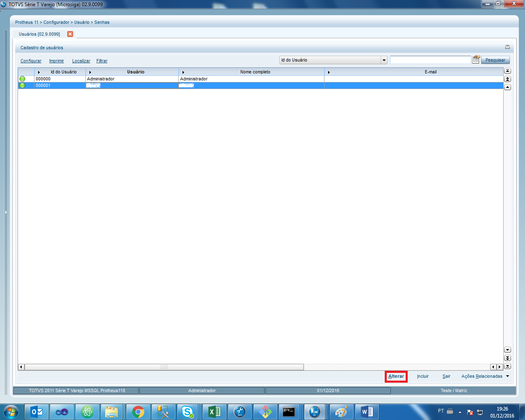Click the horizontal scrollbar left arrow at the grid's left end
This screenshot has width=525, height=420.
tap(21, 367)
